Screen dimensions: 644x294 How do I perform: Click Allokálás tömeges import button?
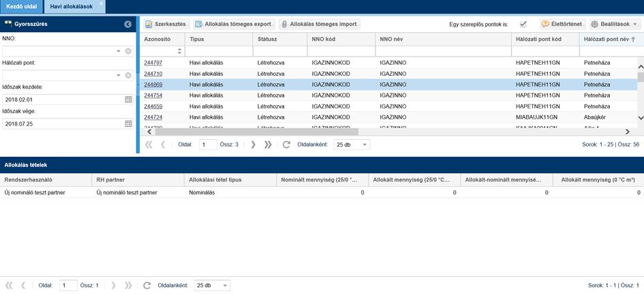[319, 25]
